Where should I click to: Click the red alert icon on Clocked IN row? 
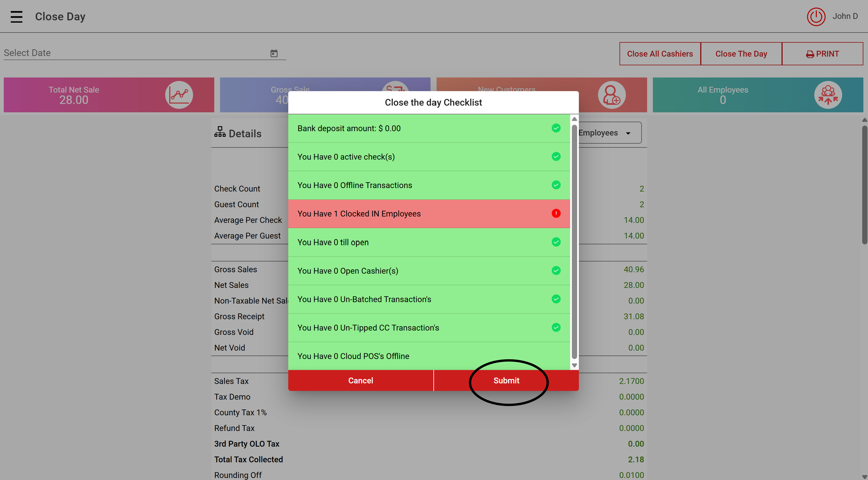click(x=556, y=214)
